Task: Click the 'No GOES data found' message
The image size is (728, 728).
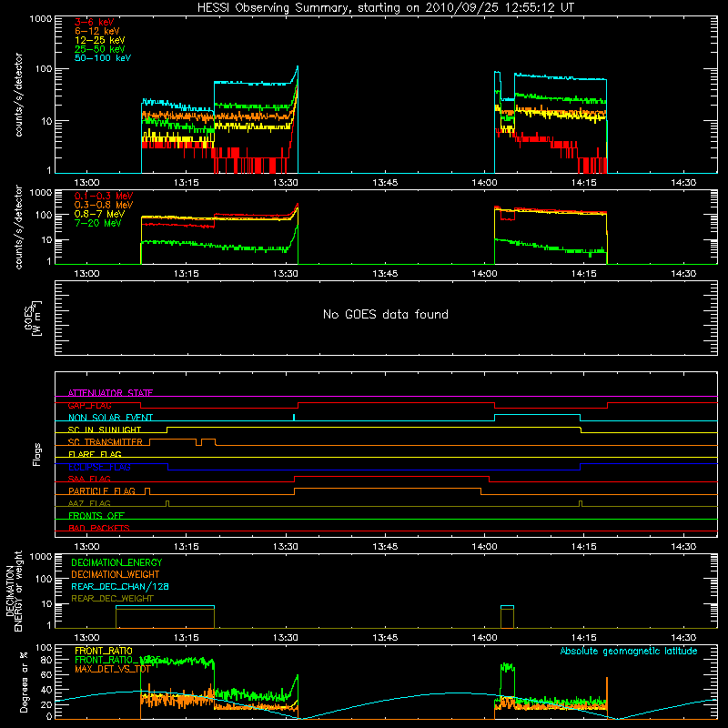Action: [385, 314]
